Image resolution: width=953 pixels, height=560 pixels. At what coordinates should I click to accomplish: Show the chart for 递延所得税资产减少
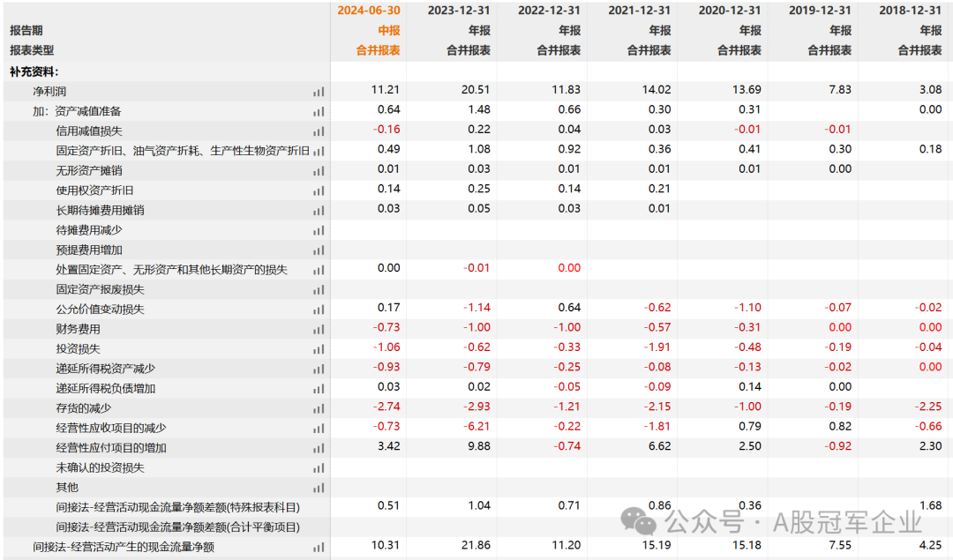319,370
